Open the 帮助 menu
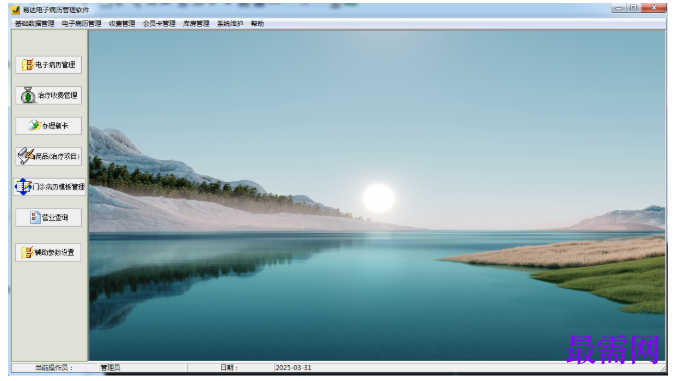678x381 pixels. click(x=257, y=24)
